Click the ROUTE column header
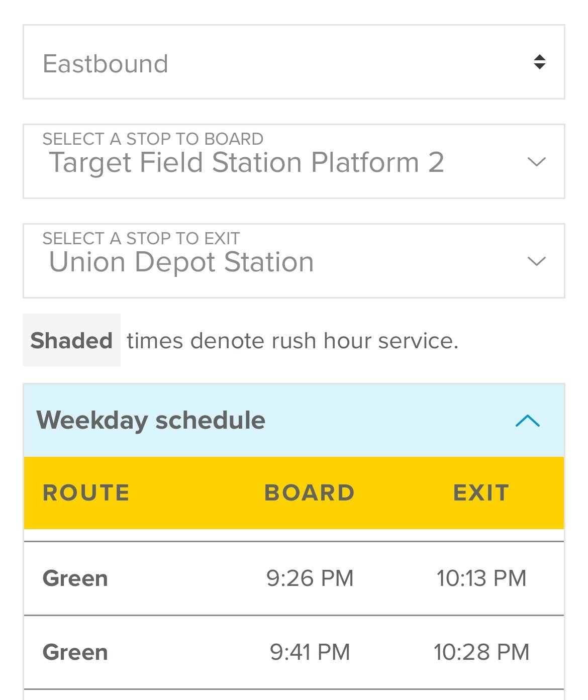The width and height of the screenshot is (588, 700). pyautogui.click(x=86, y=493)
